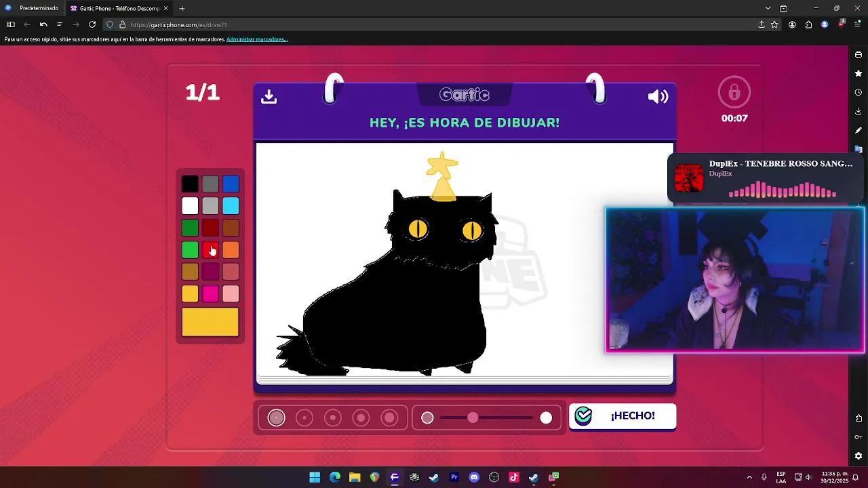Open the ESP LAA language indicator
Viewport: 868px width, 488px height.
point(781,477)
